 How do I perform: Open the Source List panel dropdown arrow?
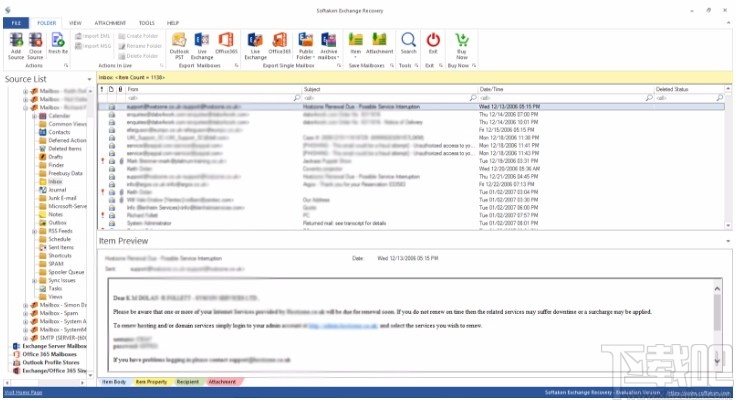(x=89, y=79)
